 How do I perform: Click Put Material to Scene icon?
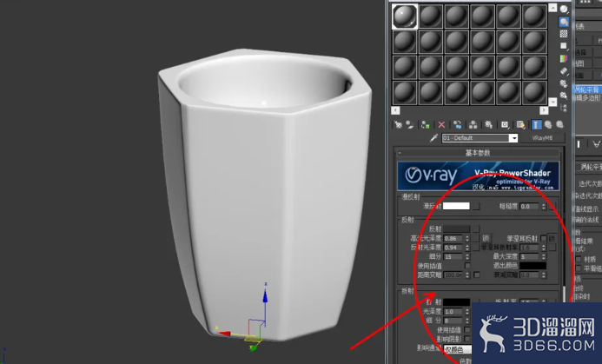410,124
